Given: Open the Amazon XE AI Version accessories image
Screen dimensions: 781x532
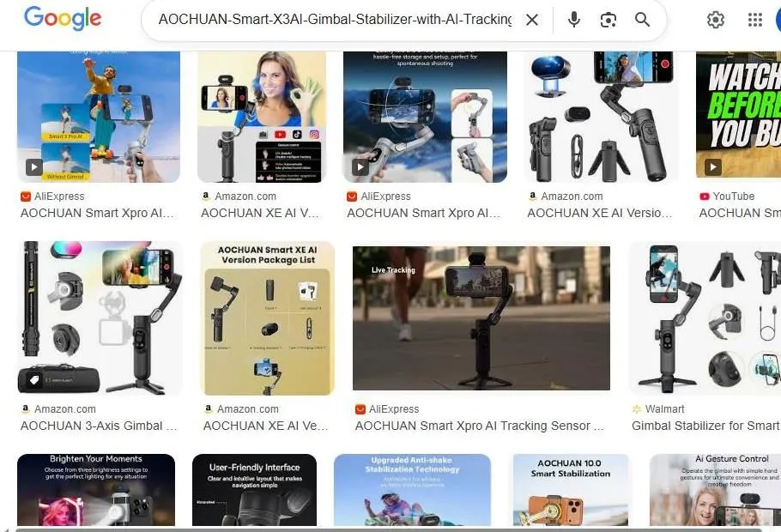Looking at the screenshot, I should tap(601, 117).
